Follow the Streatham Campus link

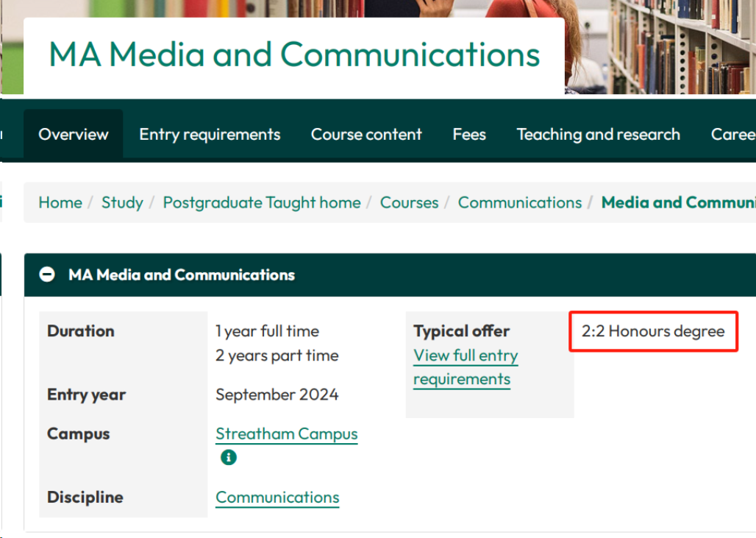[x=286, y=434]
